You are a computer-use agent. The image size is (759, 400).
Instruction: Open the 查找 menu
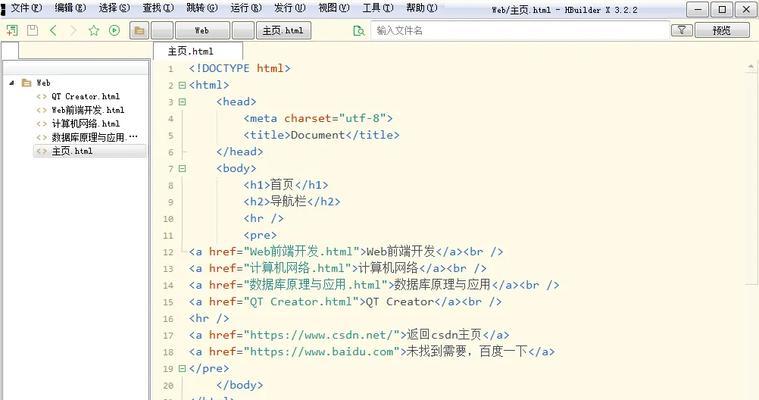pyautogui.click(x=158, y=8)
